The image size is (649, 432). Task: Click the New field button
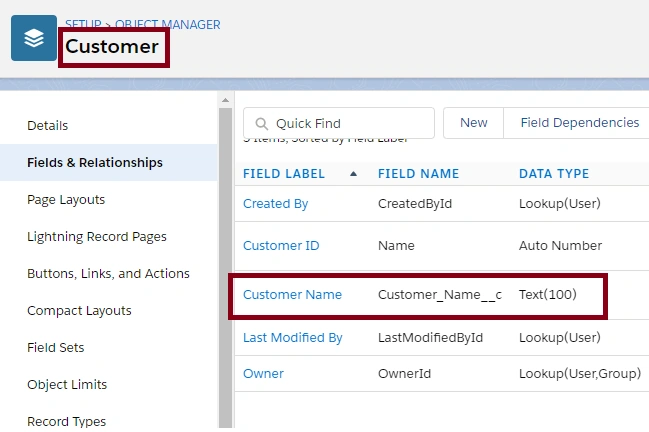pyautogui.click(x=474, y=123)
